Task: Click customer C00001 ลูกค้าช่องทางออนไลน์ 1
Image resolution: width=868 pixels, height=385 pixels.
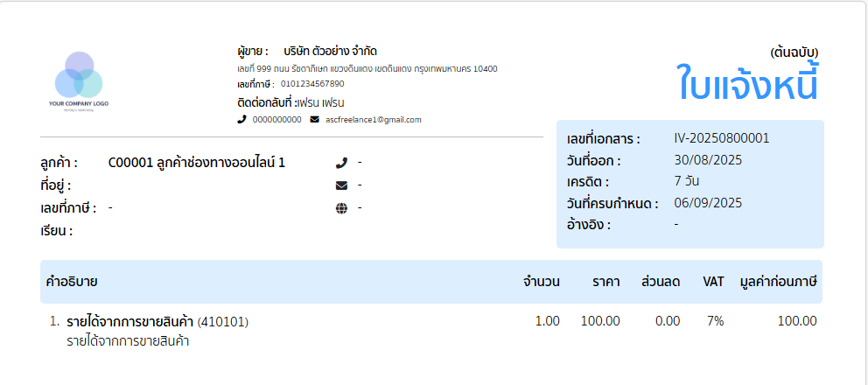Action: (197, 163)
